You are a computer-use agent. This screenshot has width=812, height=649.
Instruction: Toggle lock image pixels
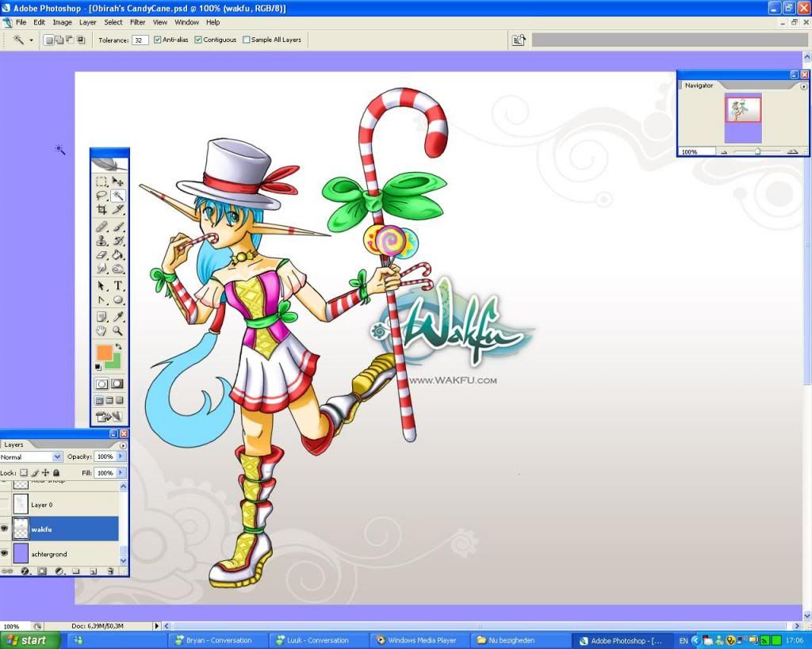click(x=35, y=472)
